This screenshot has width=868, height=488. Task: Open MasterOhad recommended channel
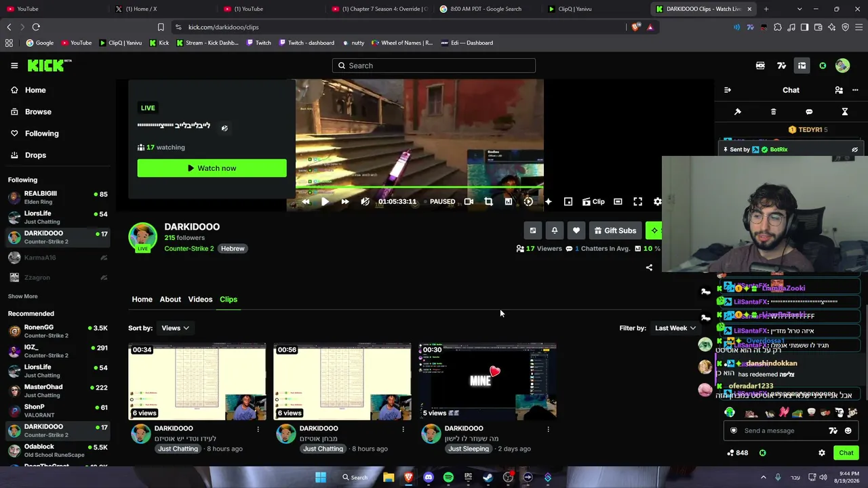click(58, 391)
